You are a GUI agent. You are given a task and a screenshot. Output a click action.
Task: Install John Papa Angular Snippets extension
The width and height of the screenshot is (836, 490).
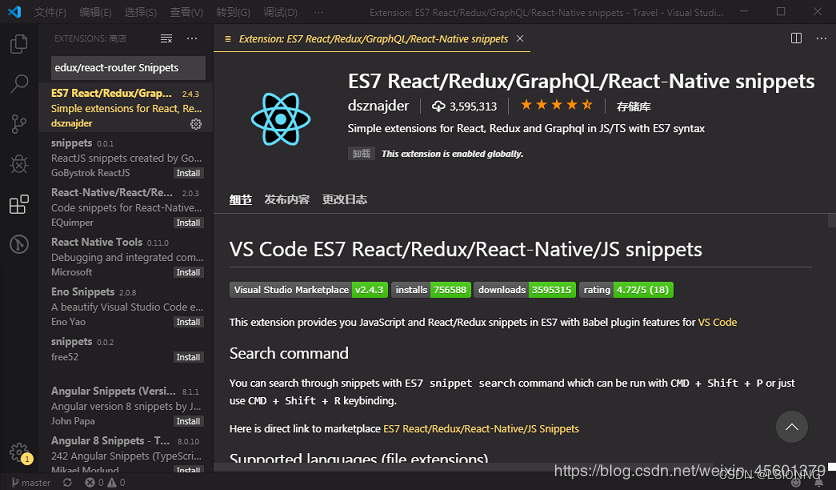188,421
